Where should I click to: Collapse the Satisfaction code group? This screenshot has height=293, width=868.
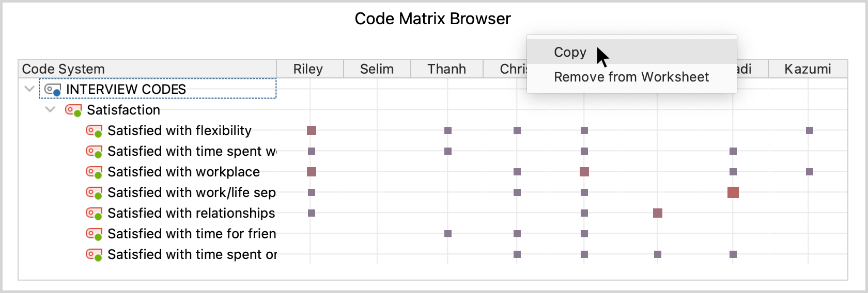(x=50, y=109)
